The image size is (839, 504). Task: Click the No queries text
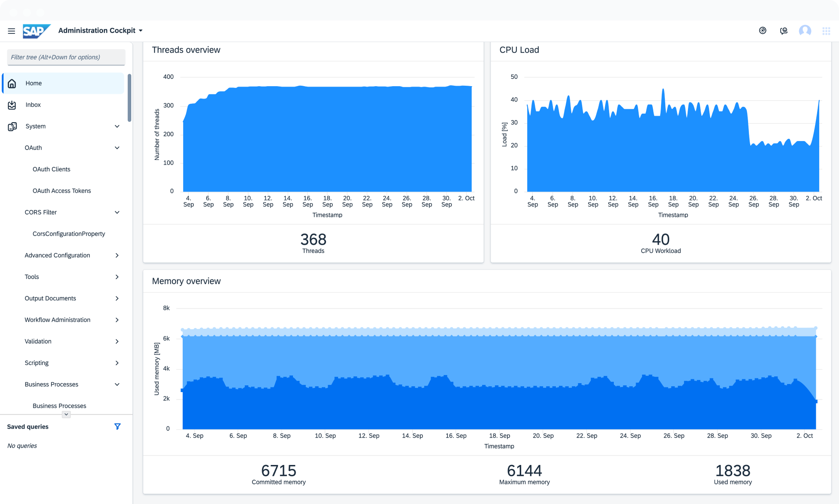click(x=22, y=446)
